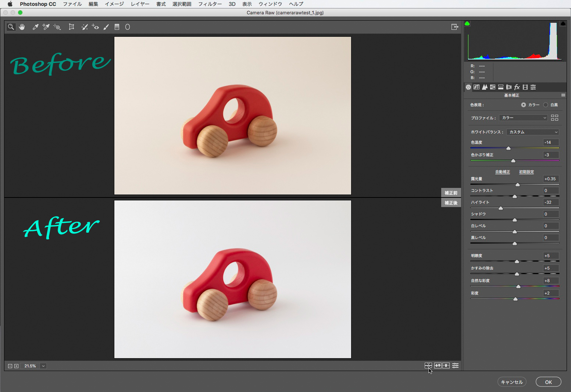Activate the Adjustment Brush tool
This screenshot has width=571, height=392.
(x=106, y=27)
